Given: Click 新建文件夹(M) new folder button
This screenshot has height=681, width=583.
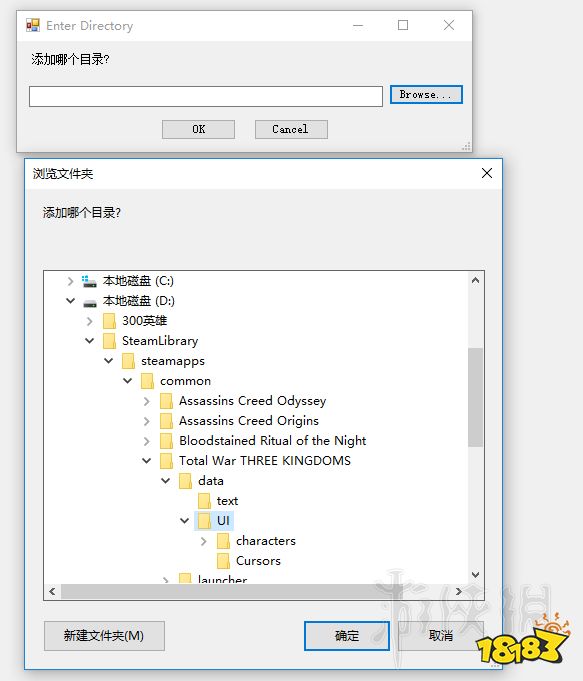Looking at the screenshot, I should [104, 636].
